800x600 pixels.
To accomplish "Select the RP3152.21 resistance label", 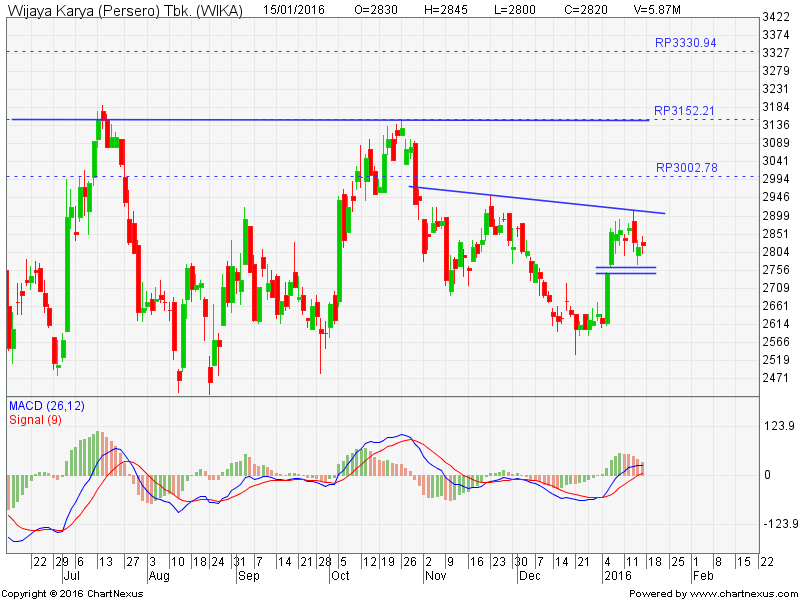I will pos(685,111).
